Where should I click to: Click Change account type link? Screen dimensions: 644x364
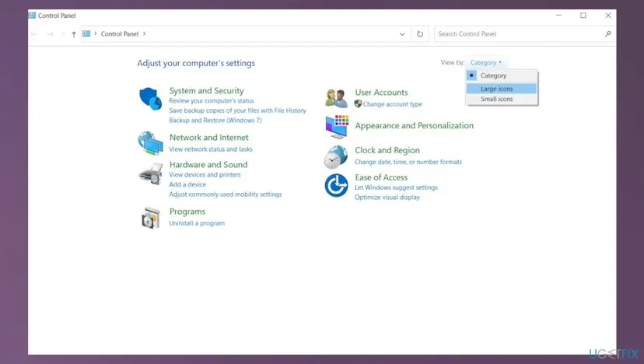[393, 104]
